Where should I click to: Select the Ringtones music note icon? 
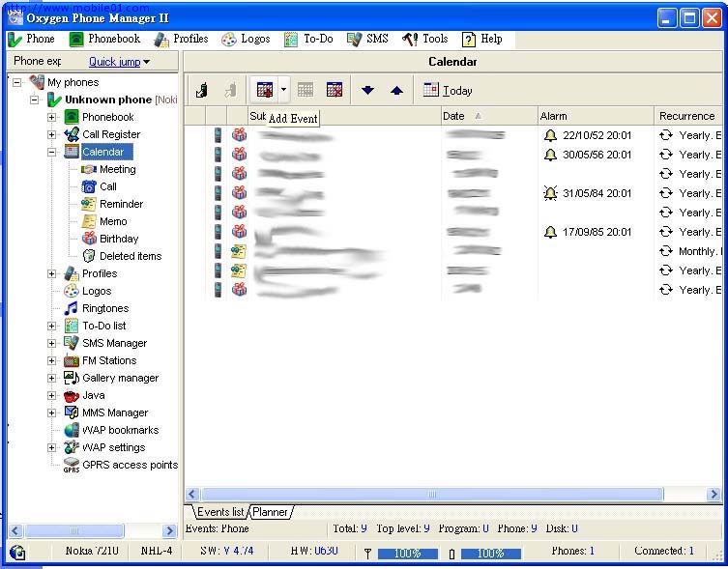coord(71,308)
